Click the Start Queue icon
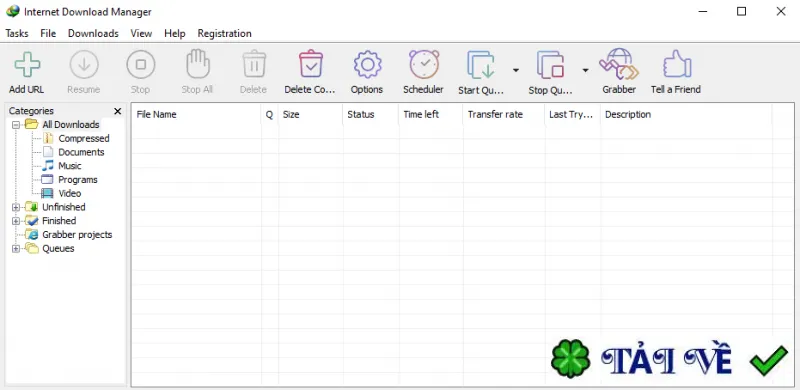 click(x=481, y=65)
